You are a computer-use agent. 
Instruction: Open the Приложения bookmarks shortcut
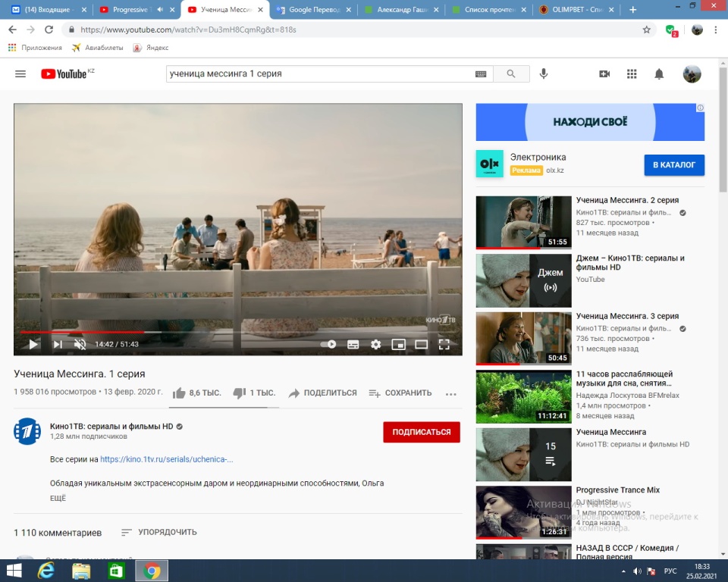pyautogui.click(x=35, y=47)
